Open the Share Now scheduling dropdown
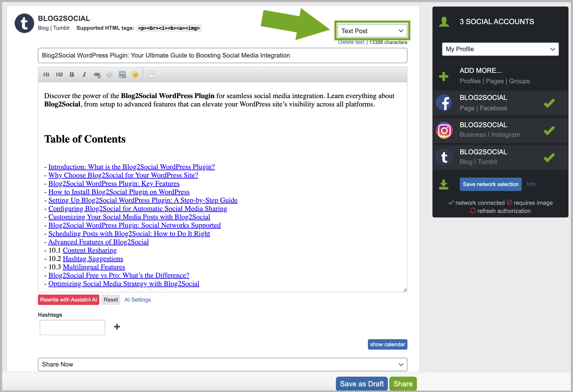This screenshot has width=573, height=392. pyautogui.click(x=222, y=364)
